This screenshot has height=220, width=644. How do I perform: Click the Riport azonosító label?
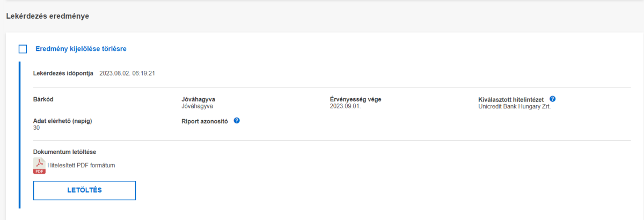coord(205,121)
